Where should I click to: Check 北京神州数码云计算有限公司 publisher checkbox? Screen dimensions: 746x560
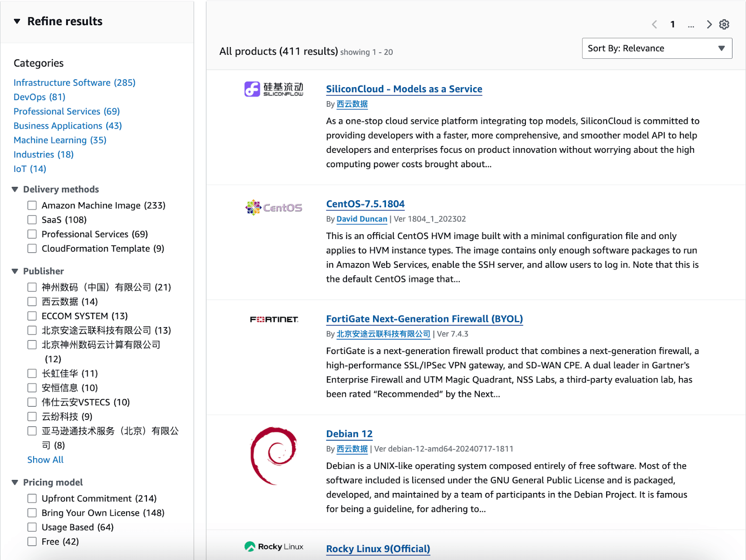(x=32, y=345)
